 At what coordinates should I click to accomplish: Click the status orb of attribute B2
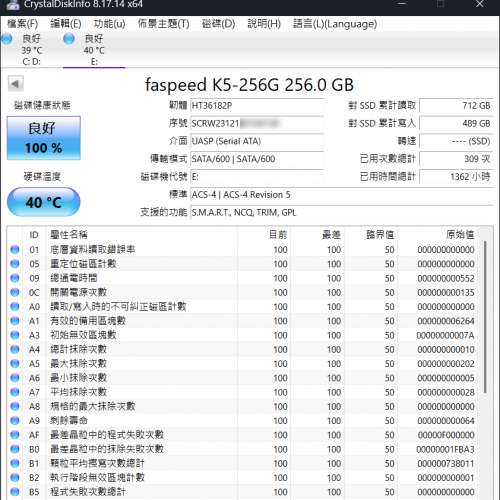15,478
